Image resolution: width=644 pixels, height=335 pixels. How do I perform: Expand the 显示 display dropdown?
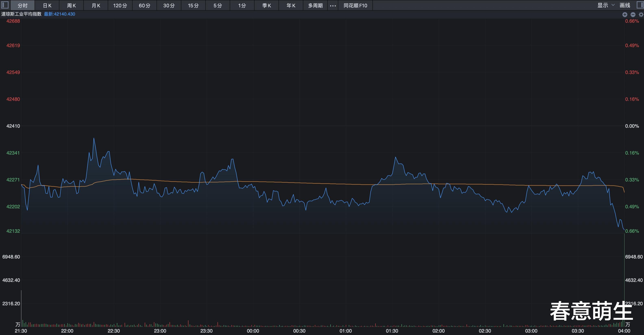point(606,5)
